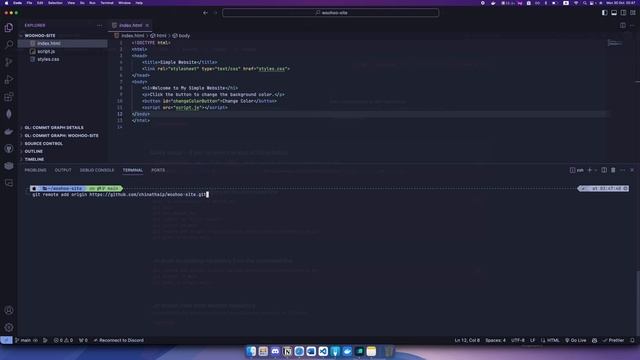
Task: Click the LF end-of-line indicator
Action: tap(532, 340)
